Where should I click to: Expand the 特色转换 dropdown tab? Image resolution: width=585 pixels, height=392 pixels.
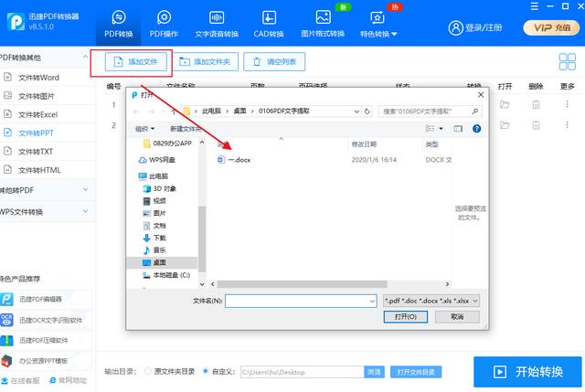pyautogui.click(x=378, y=25)
